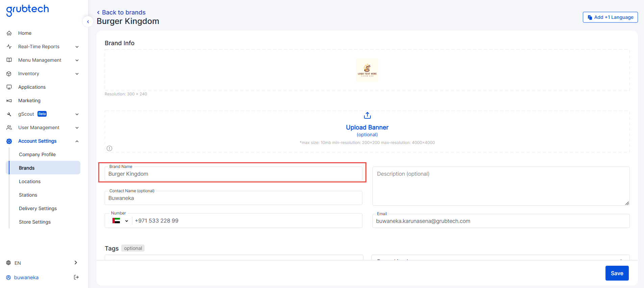The height and width of the screenshot is (288, 644).
Task: Click the gScout wrench icon
Action: tap(9, 114)
